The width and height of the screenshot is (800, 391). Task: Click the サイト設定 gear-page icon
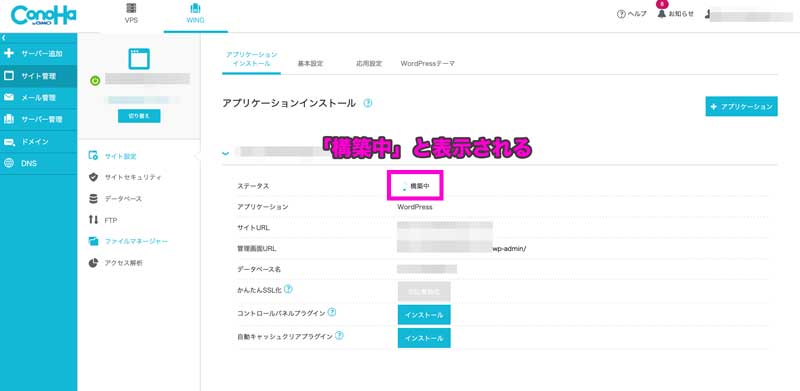coord(93,156)
